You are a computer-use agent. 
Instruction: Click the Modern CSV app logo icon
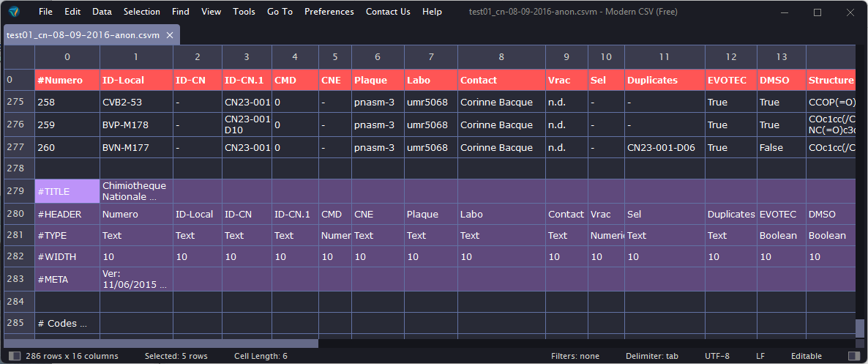(14, 12)
